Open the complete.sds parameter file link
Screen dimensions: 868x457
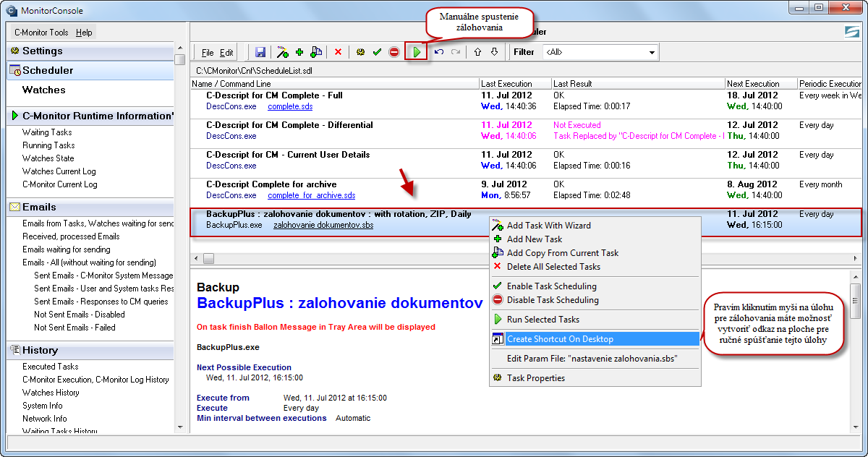click(290, 106)
